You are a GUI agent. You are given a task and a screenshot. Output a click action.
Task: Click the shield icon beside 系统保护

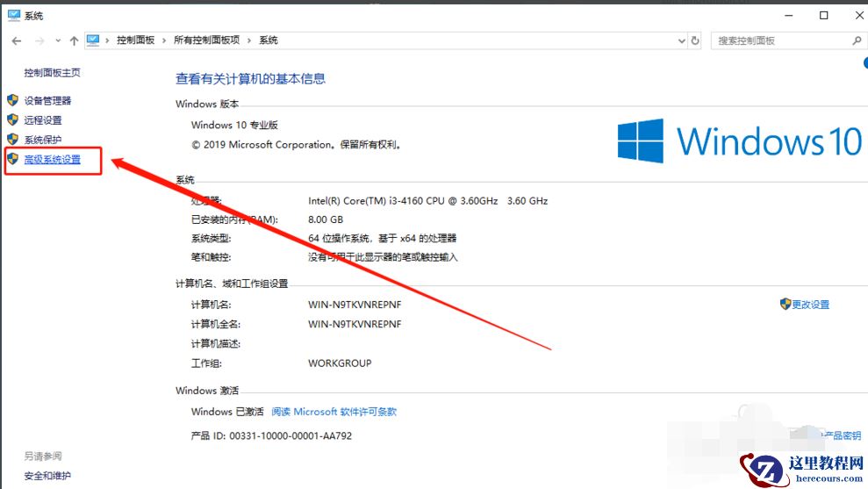click(x=13, y=139)
